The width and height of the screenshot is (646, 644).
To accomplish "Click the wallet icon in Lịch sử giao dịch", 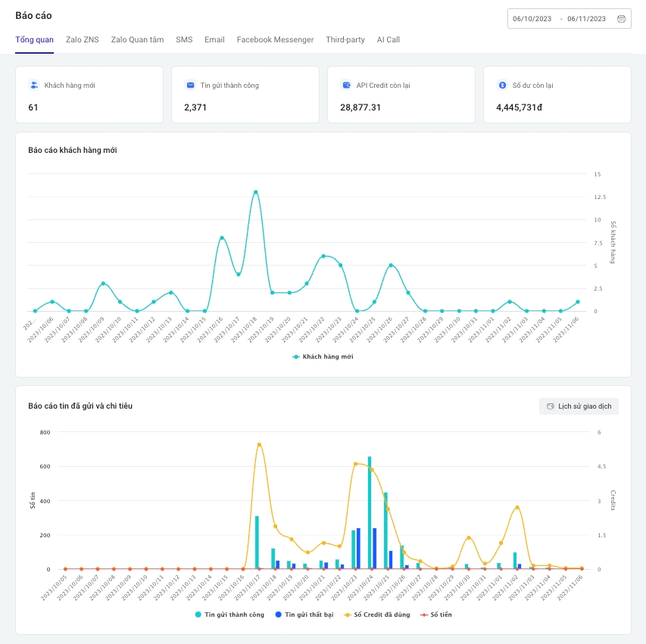I will point(551,406).
